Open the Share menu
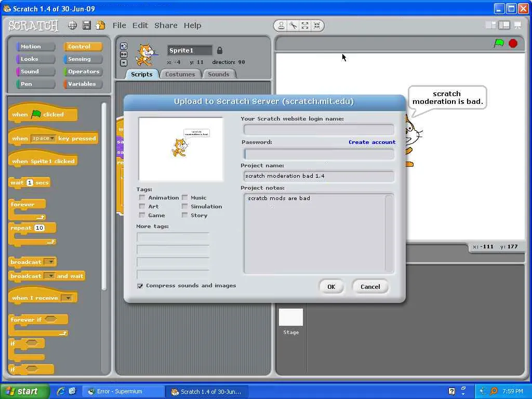Viewport: 532px width, 399px height. click(166, 25)
